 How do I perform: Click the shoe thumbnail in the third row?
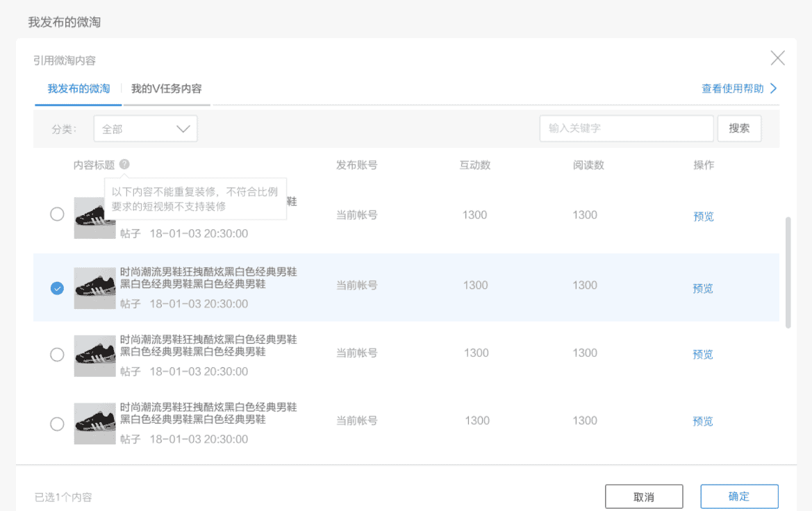tap(94, 355)
